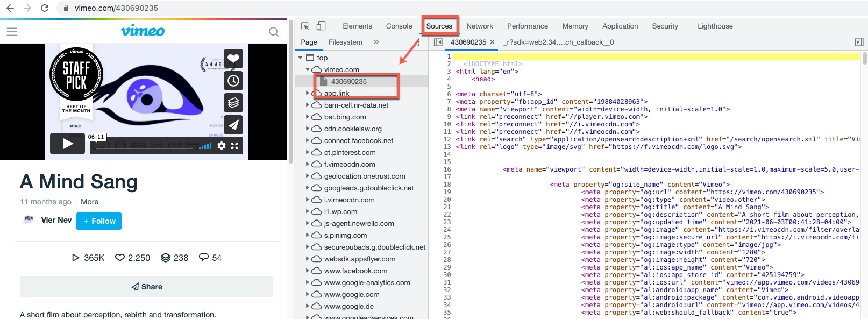Image resolution: width=868 pixels, height=319 pixels.
Task: Switch to the Network tab
Action: [479, 26]
